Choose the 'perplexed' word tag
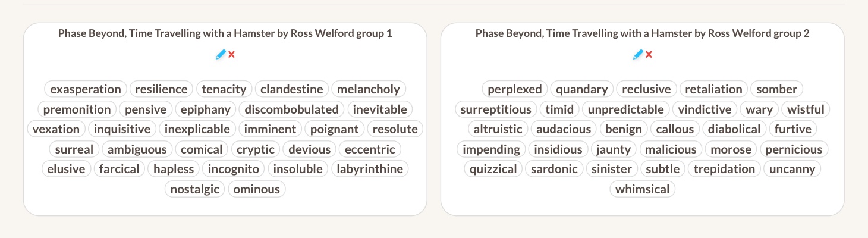 pyautogui.click(x=515, y=89)
